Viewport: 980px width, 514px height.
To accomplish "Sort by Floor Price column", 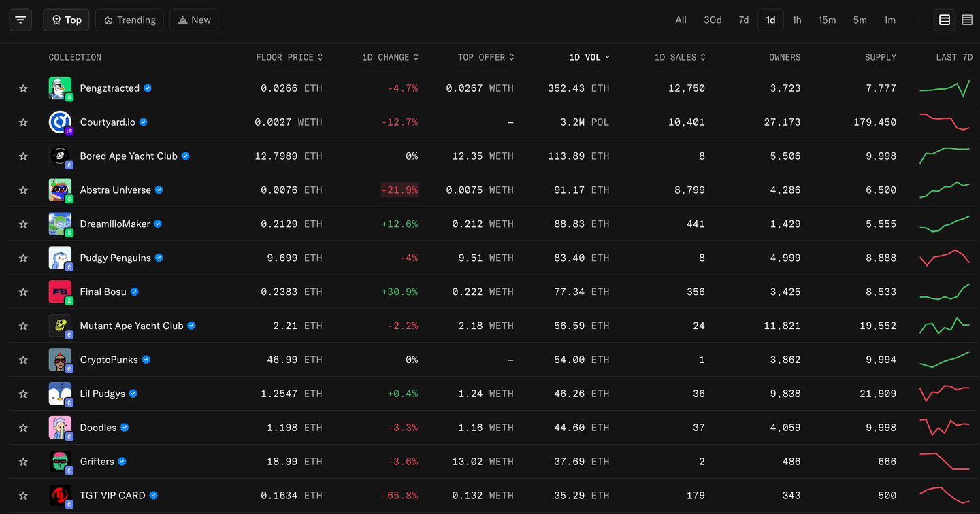I will (289, 57).
